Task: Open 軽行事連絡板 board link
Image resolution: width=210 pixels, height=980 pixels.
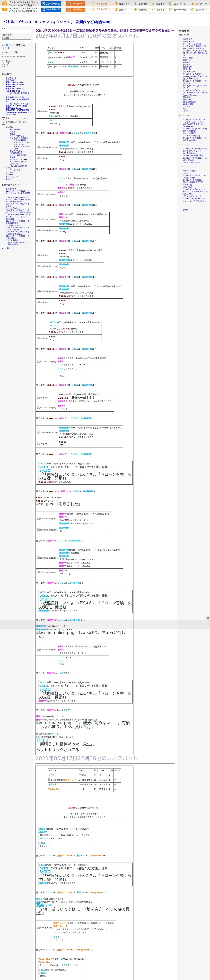Action: pyautogui.click(x=15, y=129)
